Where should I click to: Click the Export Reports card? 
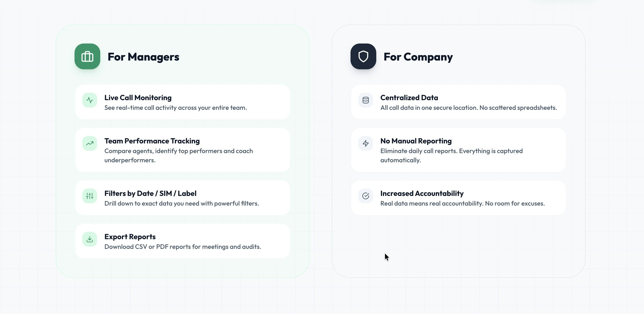coord(183,241)
